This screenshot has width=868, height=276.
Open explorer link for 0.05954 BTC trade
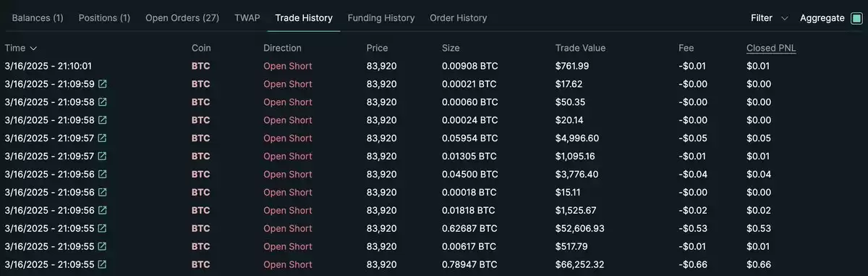103,138
